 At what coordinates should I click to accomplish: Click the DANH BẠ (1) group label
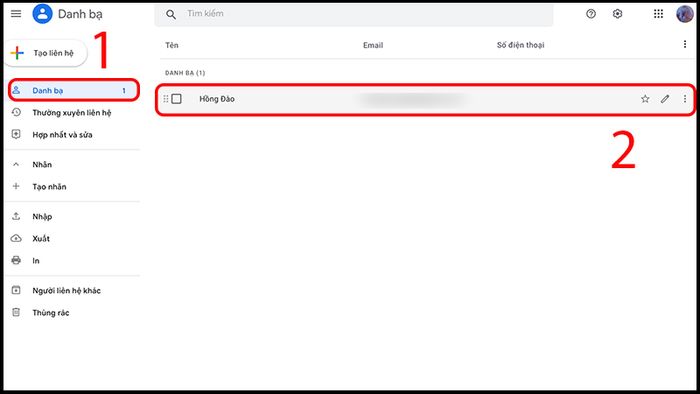pyautogui.click(x=185, y=73)
